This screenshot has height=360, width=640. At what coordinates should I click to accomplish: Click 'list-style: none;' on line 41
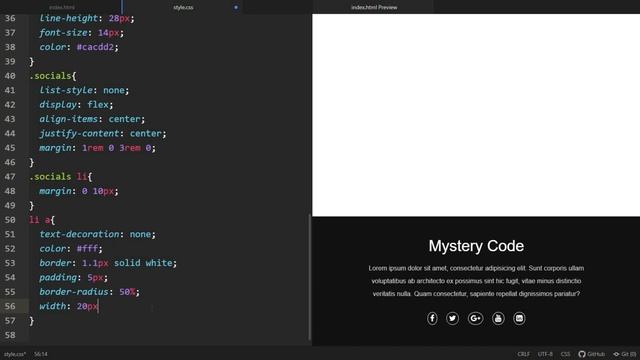[x=84, y=90]
